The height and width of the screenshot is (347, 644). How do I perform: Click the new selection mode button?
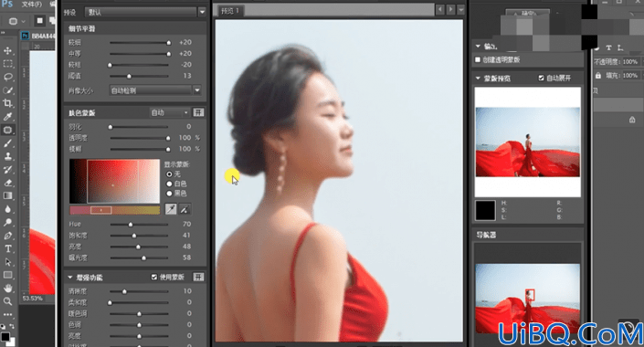pos(39,20)
